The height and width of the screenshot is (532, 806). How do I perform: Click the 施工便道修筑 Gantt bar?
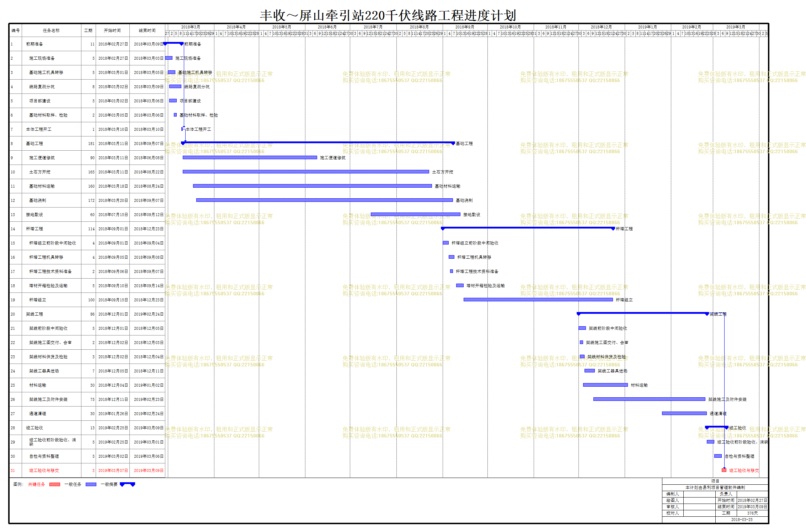tap(250, 157)
